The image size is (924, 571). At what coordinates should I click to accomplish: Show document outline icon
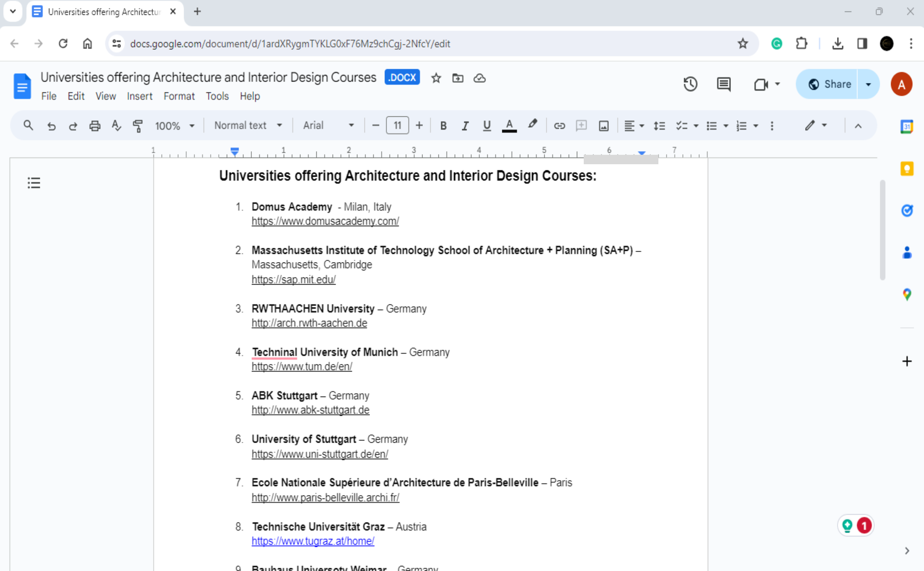point(34,183)
